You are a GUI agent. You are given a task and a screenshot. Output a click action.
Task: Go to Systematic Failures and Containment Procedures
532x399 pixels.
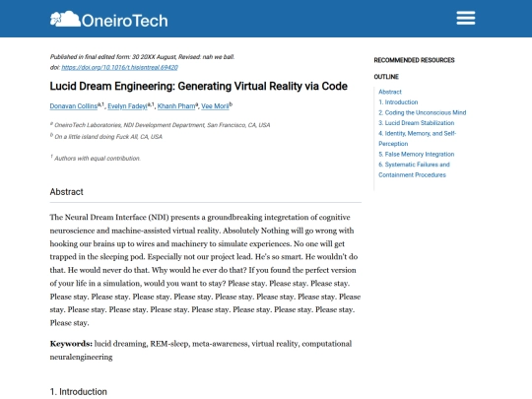(414, 169)
